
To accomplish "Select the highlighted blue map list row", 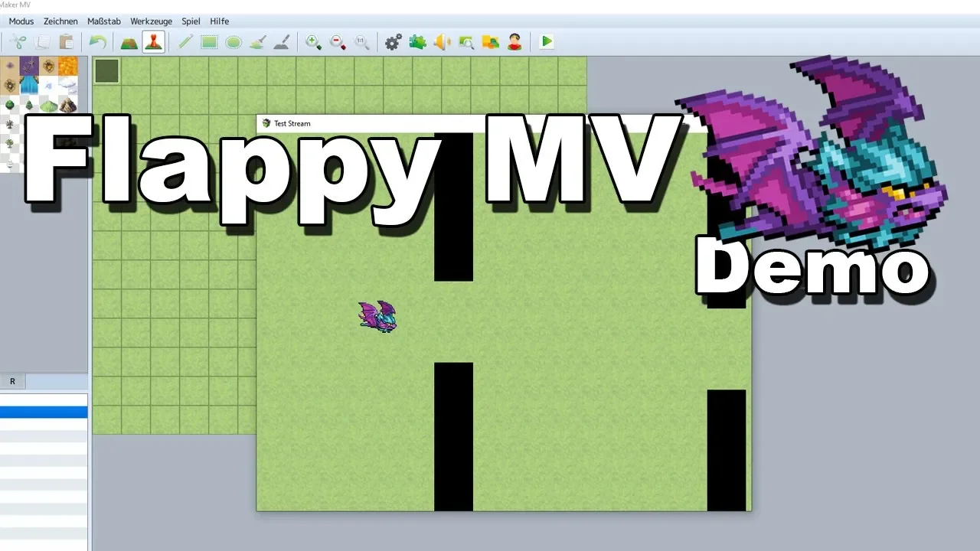I will tap(44, 412).
